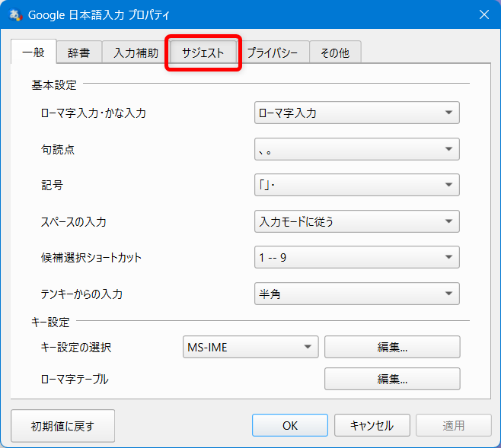
Task: Expand the スペースの入力 dropdown
Action: tap(357, 221)
